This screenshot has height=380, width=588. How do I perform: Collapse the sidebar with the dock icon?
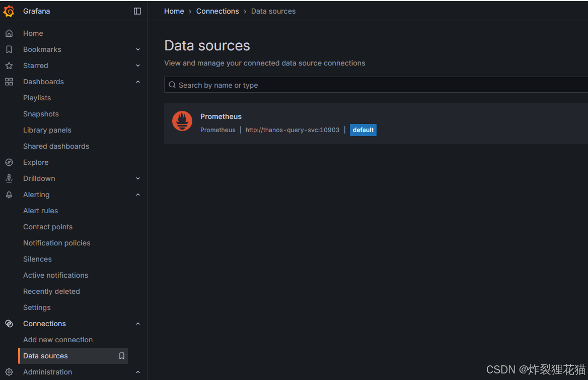click(x=137, y=11)
